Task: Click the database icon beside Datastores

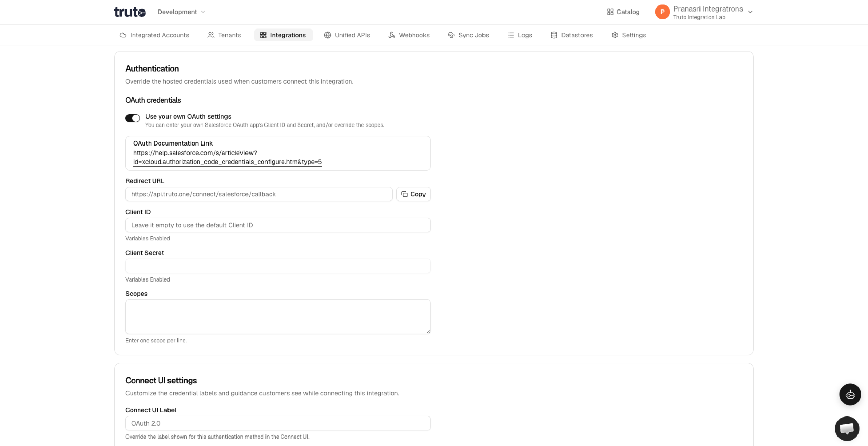Action: point(554,35)
